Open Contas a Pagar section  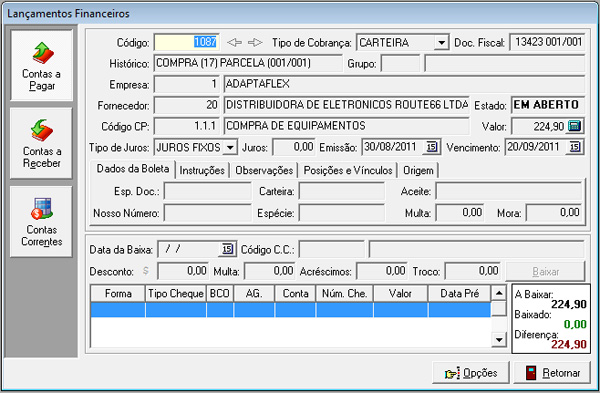point(41,65)
